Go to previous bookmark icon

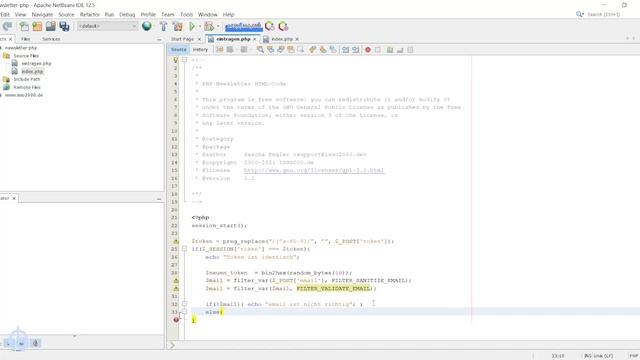(313, 50)
